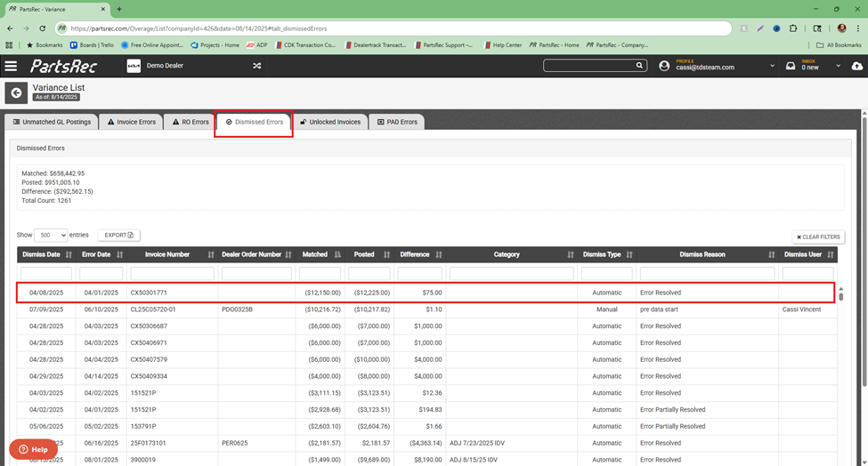Click the shuffle dealer switch icon
The height and width of the screenshot is (466, 868).
point(257,66)
